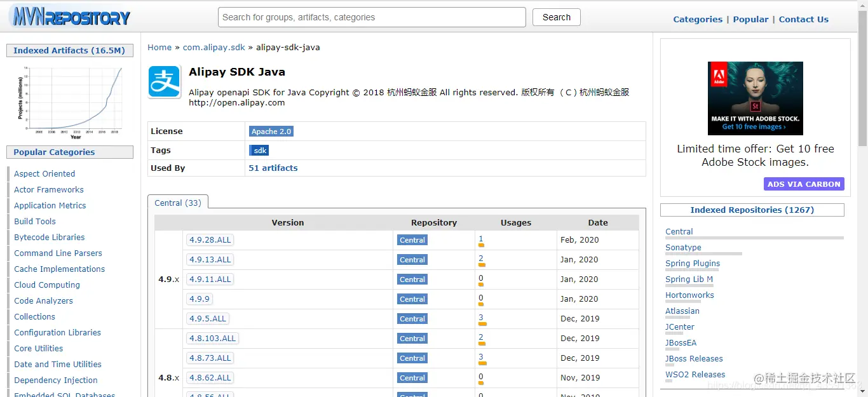Click Central badge for 4.9.13.ALL
The image size is (868, 397).
click(412, 260)
